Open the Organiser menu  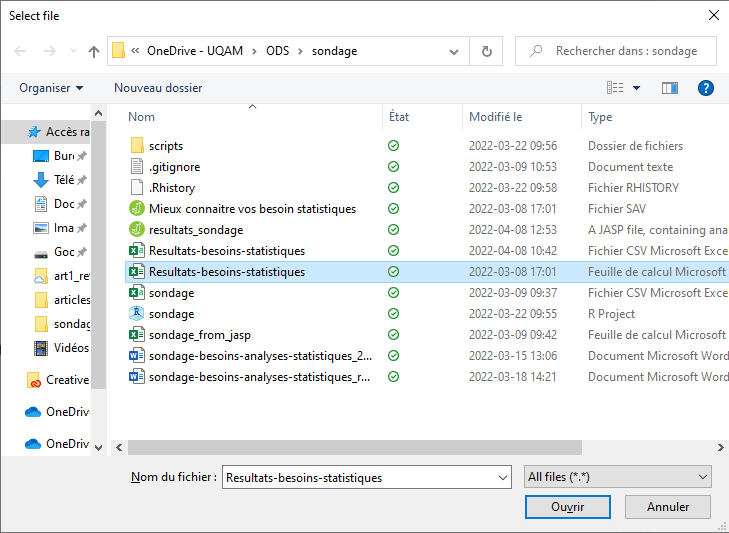pyautogui.click(x=51, y=88)
